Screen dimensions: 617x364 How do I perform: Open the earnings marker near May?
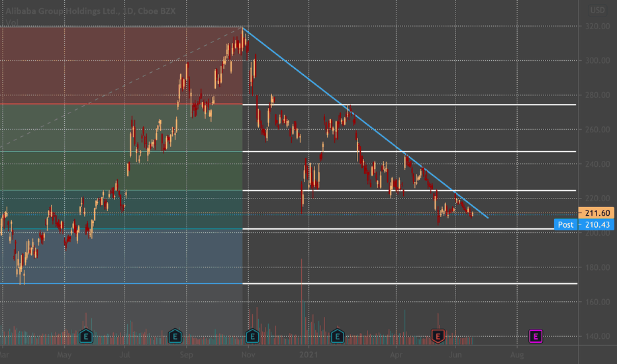pos(86,336)
